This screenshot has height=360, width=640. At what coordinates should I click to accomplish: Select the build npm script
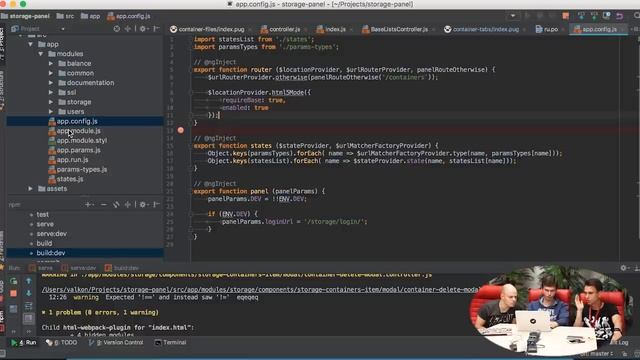[44, 243]
